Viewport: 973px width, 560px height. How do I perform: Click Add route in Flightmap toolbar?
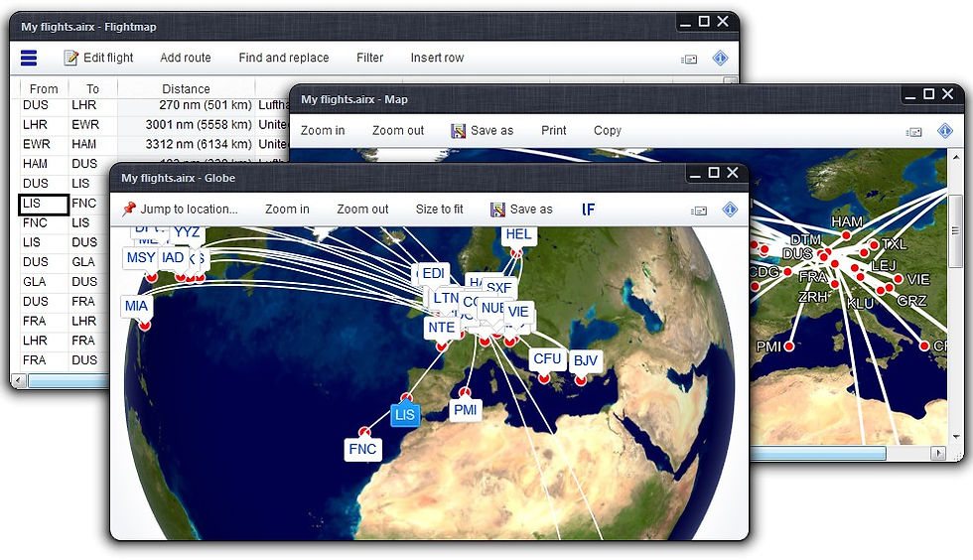[x=185, y=58]
